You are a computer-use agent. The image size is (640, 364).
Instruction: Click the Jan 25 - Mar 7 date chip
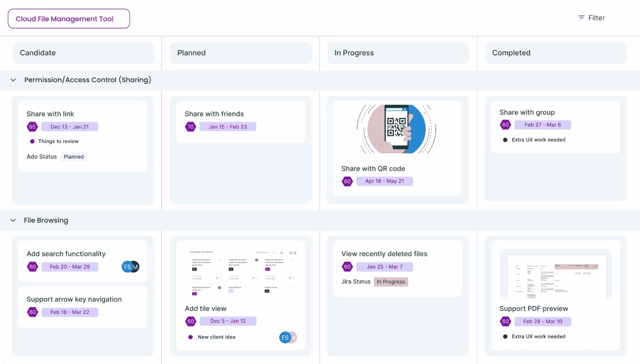coord(384,267)
